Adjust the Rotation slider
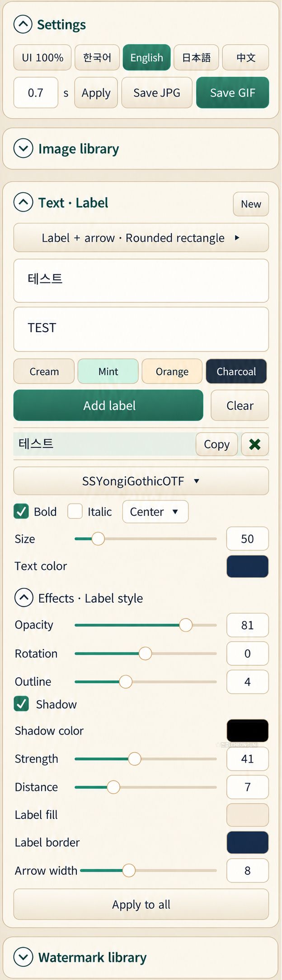The width and height of the screenshot is (282, 980). pos(146,653)
